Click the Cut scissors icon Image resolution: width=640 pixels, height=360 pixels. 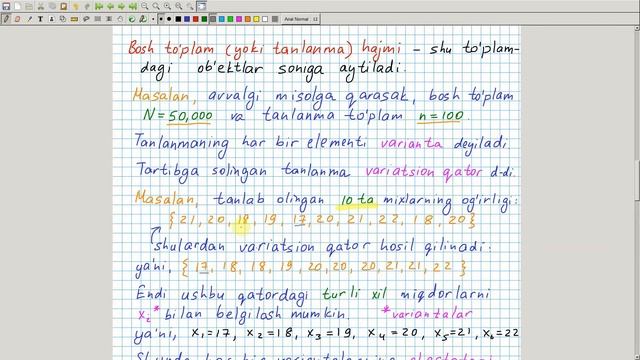[x=41, y=7]
